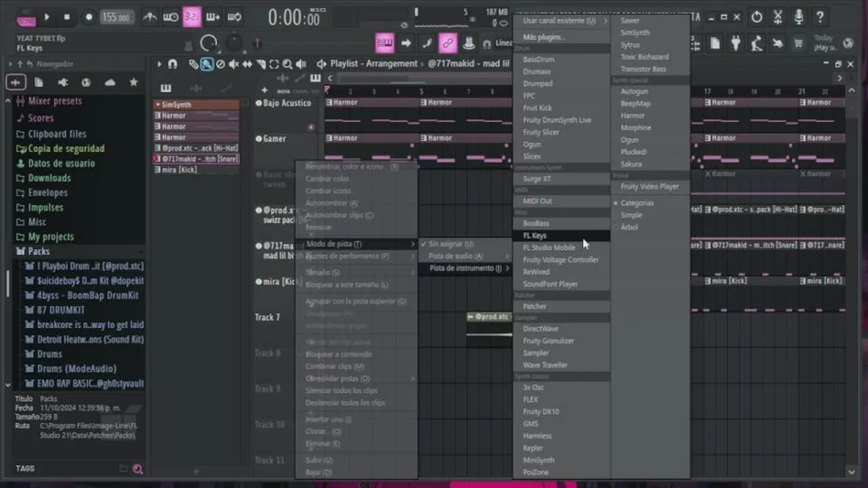Select the playlist Slice tool

[x=261, y=64]
